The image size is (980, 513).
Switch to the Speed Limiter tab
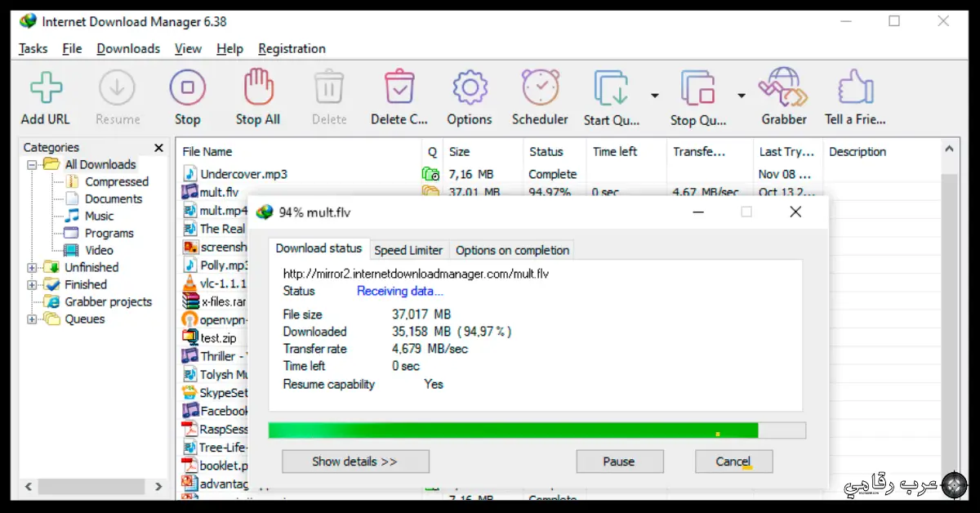(408, 250)
